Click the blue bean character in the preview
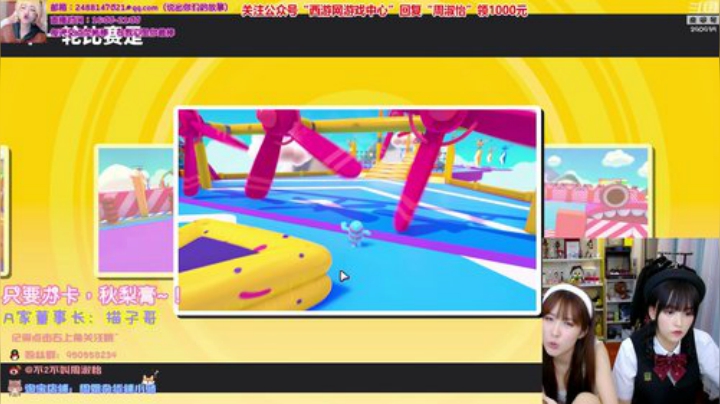 tap(356, 233)
